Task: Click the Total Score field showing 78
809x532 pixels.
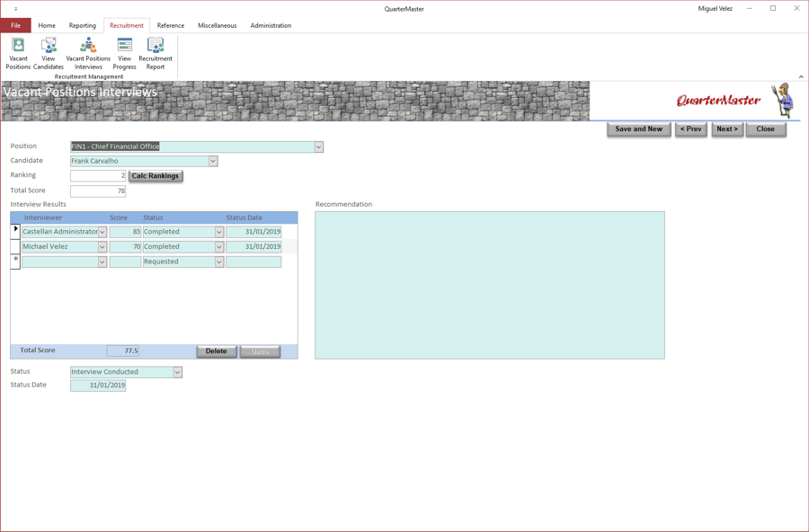Action: click(x=98, y=191)
